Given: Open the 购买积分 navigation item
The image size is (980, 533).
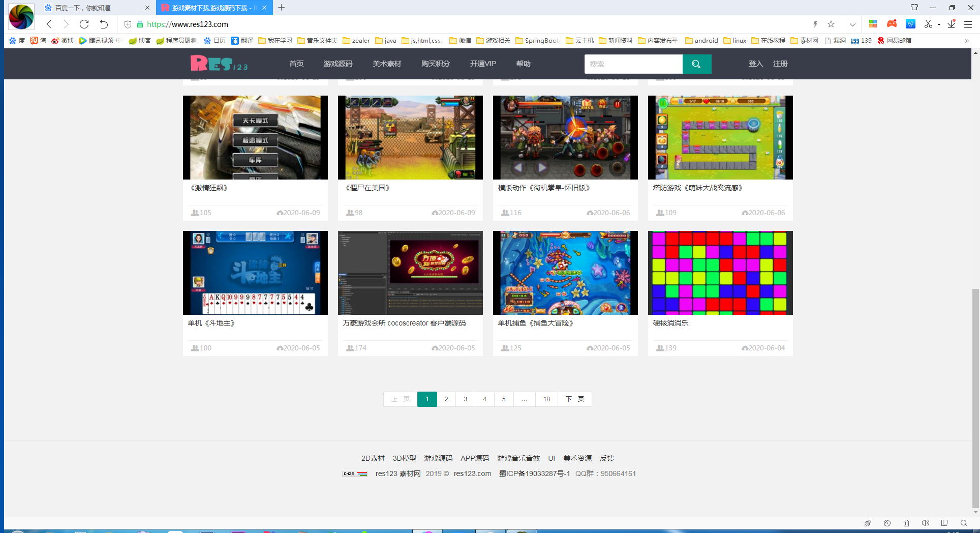Looking at the screenshot, I should 436,64.
